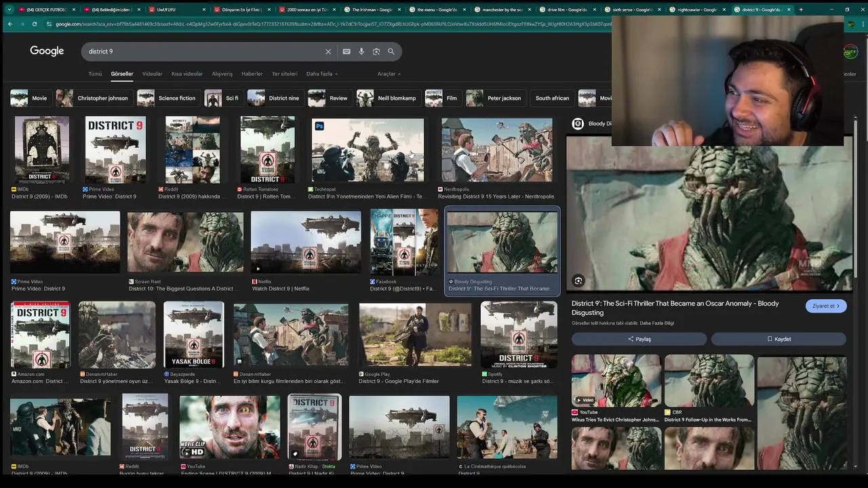Open the Amazon.com District 9 poster thumbnail
Image resolution: width=868 pixels, height=488 pixels.
pyautogui.click(x=40, y=335)
